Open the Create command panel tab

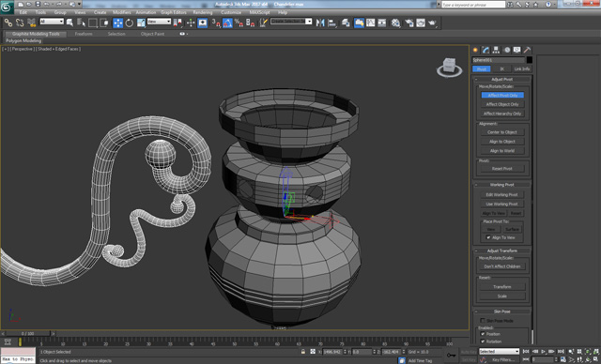(476, 50)
